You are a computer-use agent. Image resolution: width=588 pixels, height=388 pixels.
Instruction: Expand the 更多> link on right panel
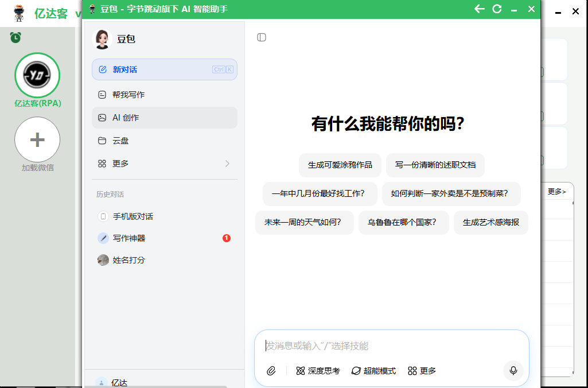tap(556, 192)
